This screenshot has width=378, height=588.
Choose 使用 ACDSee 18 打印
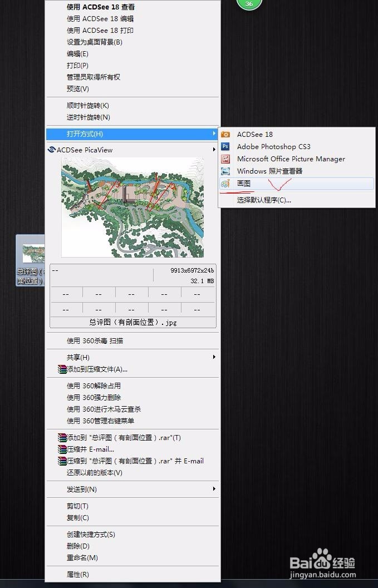[x=100, y=31]
